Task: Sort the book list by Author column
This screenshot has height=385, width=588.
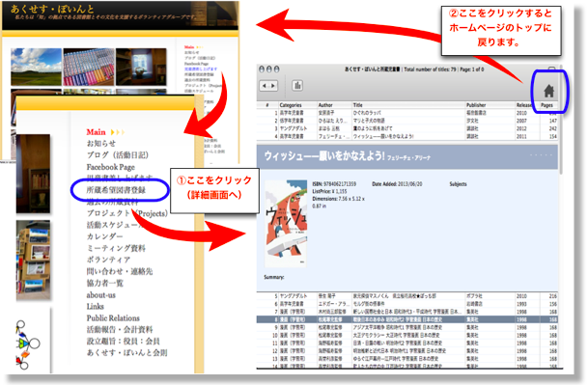Action: point(325,105)
